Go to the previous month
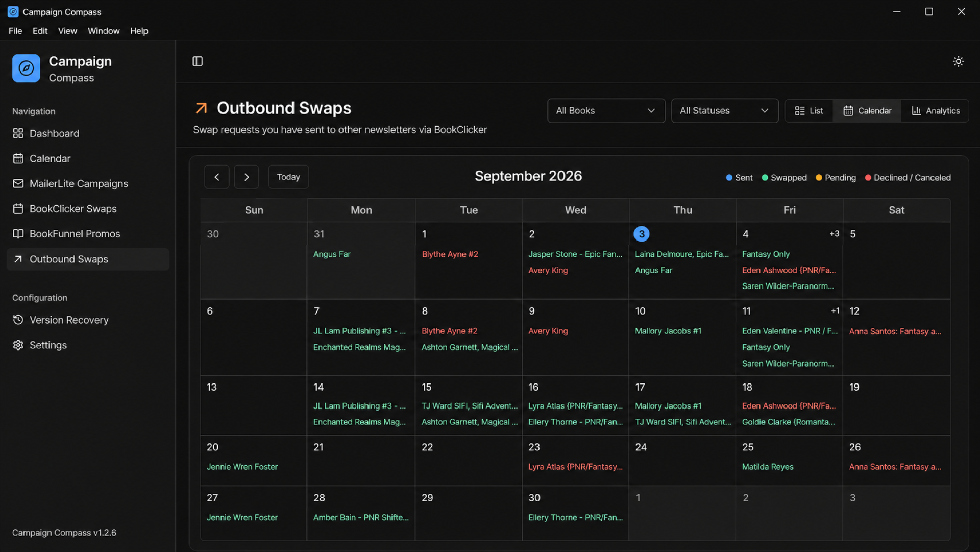 [x=216, y=177]
